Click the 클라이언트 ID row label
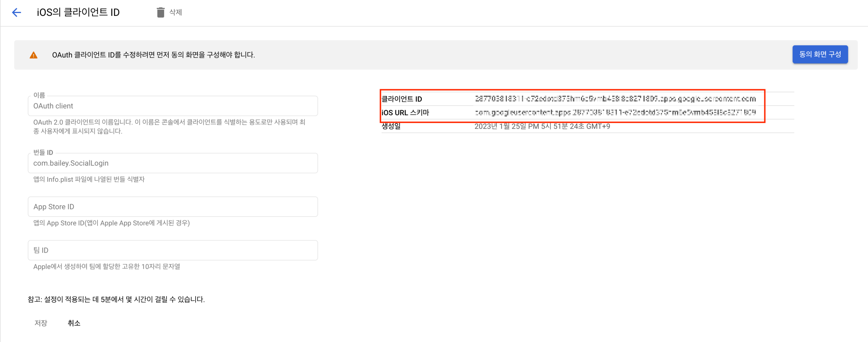 (x=402, y=99)
